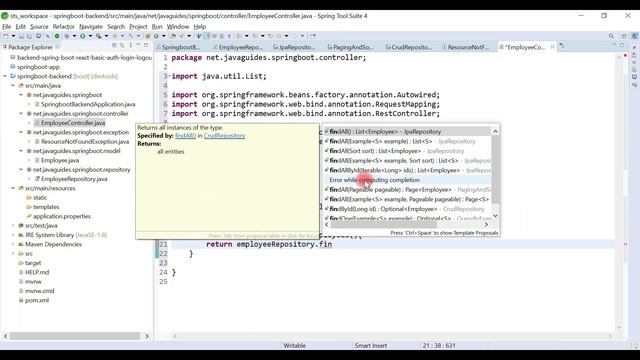Screen dimensions: 640x360
Task: Click the New file toolbar icon
Action: coord(6,36)
